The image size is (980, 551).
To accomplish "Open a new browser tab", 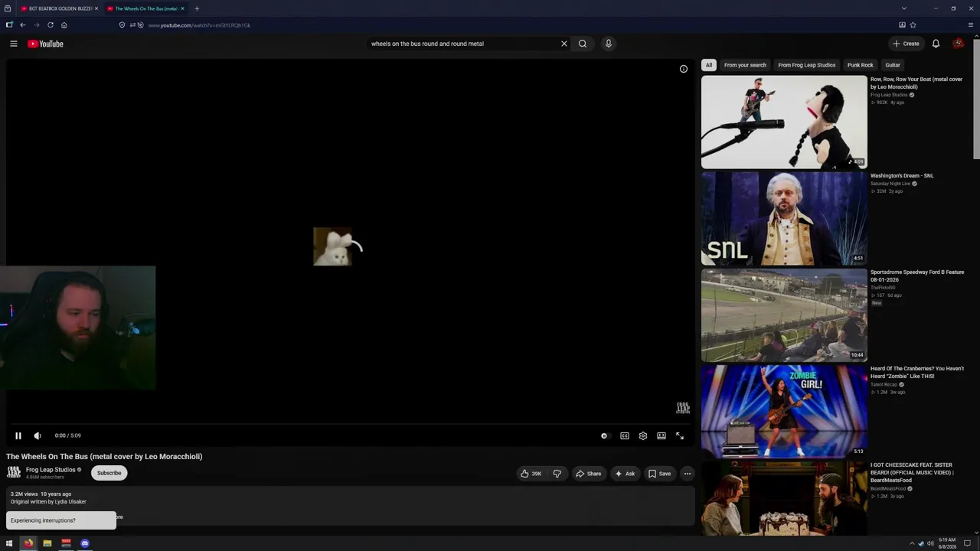I will (x=197, y=8).
